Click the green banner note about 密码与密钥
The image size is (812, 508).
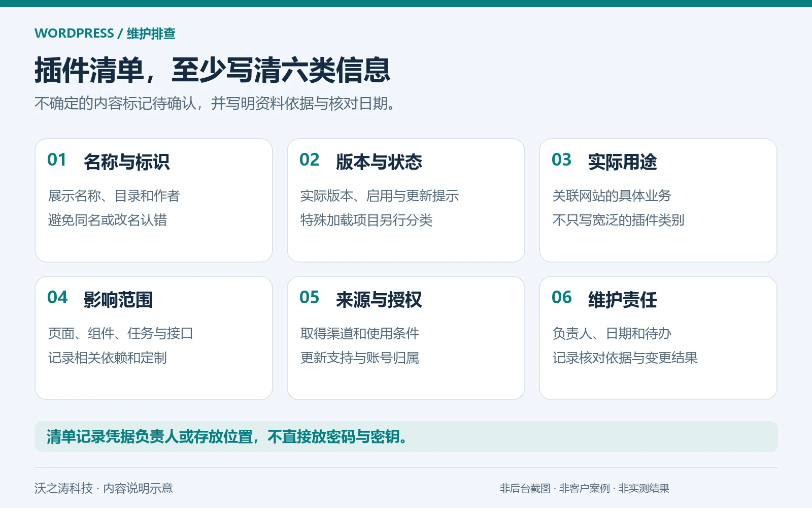pyautogui.click(x=406, y=436)
